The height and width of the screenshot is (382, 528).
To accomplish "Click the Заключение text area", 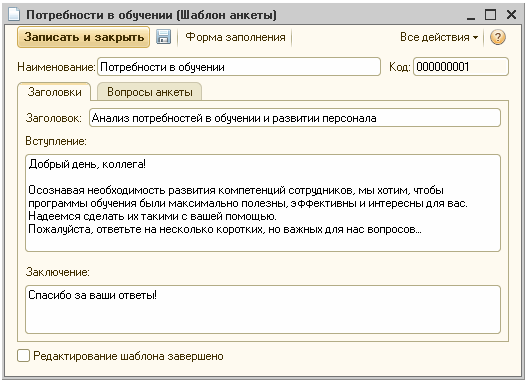I will click(x=263, y=310).
